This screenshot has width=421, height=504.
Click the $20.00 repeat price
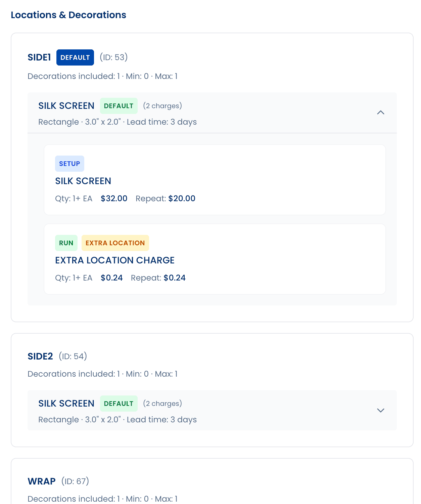click(x=182, y=199)
